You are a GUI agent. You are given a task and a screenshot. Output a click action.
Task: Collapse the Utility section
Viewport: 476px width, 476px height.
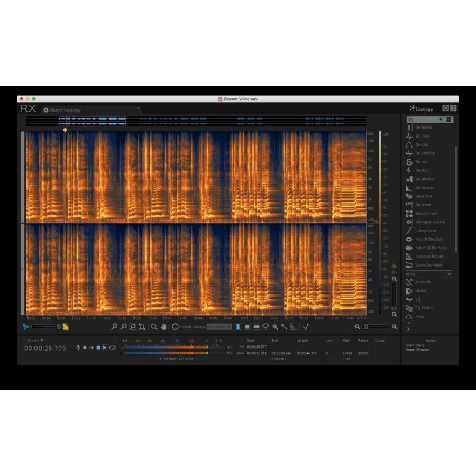pos(450,274)
